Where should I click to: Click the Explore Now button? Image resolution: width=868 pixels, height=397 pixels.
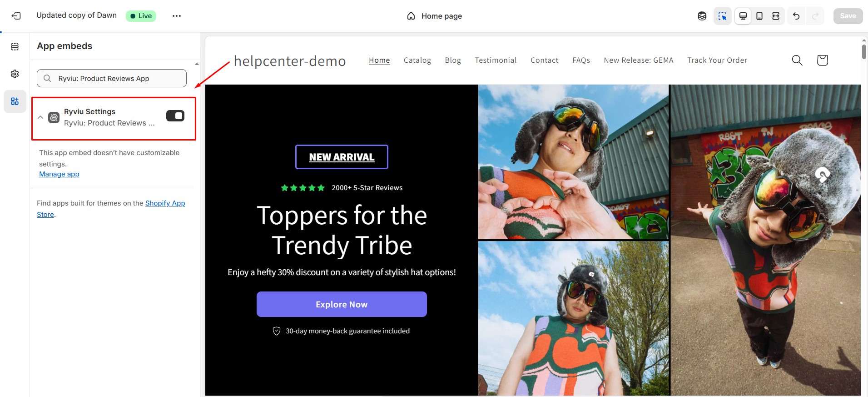click(342, 304)
